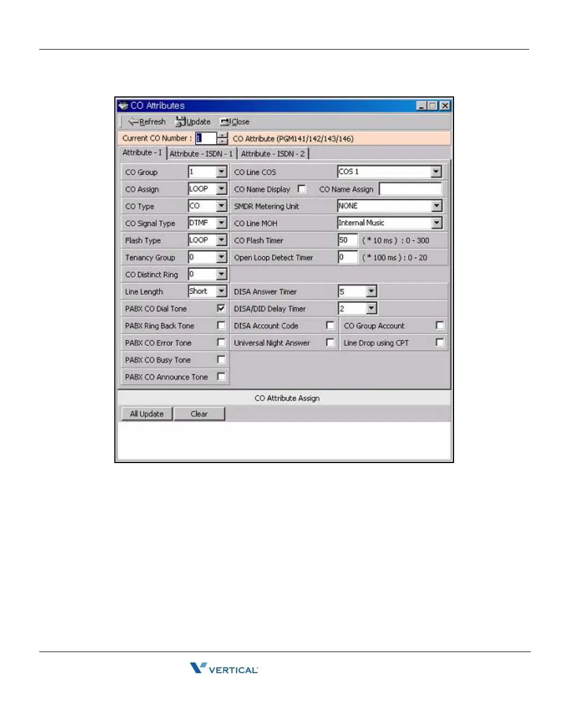Click the 'CO Attribute (PGM141/142/143/146)' text
This screenshot has height=706, width=588.
click(x=293, y=138)
